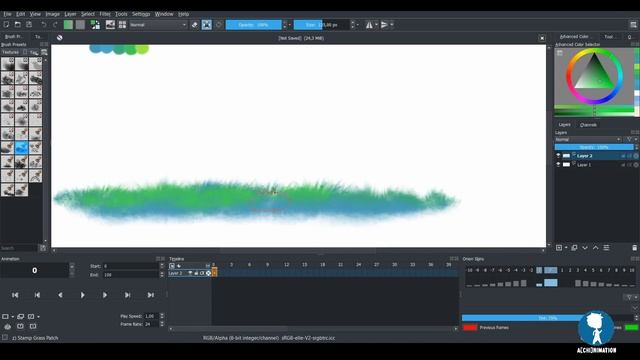Delete the selected layer with trash icon
640x360 pixels.
(634, 248)
